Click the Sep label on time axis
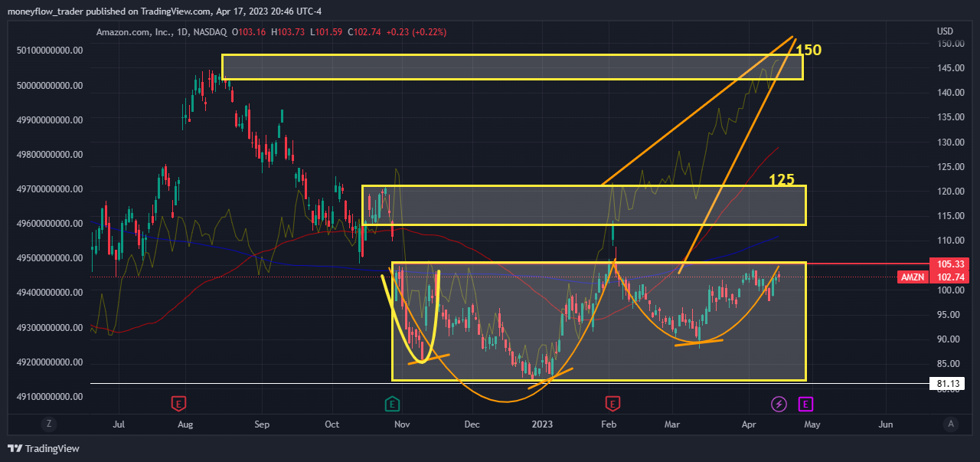 (x=262, y=424)
